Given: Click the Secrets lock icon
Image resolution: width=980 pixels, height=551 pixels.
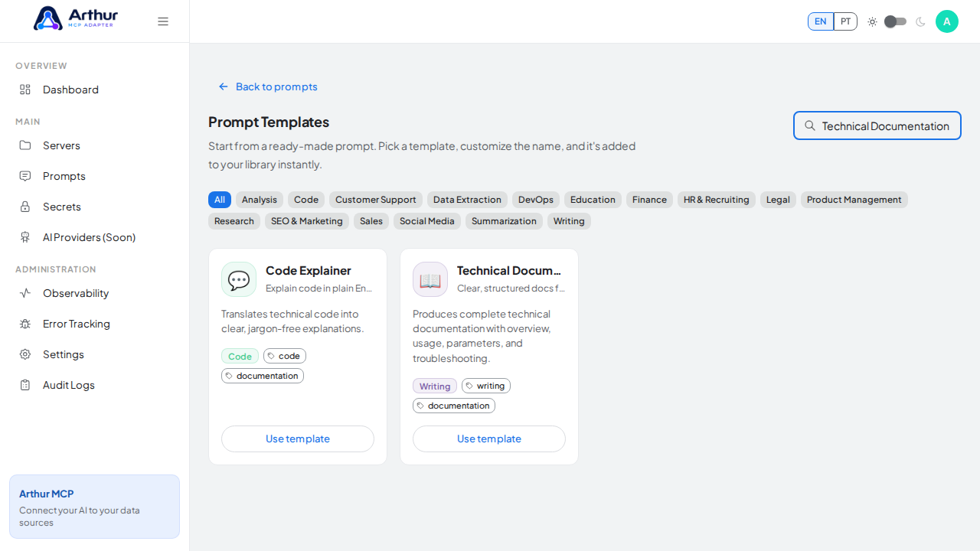Looking at the screenshot, I should pyautogui.click(x=25, y=207).
